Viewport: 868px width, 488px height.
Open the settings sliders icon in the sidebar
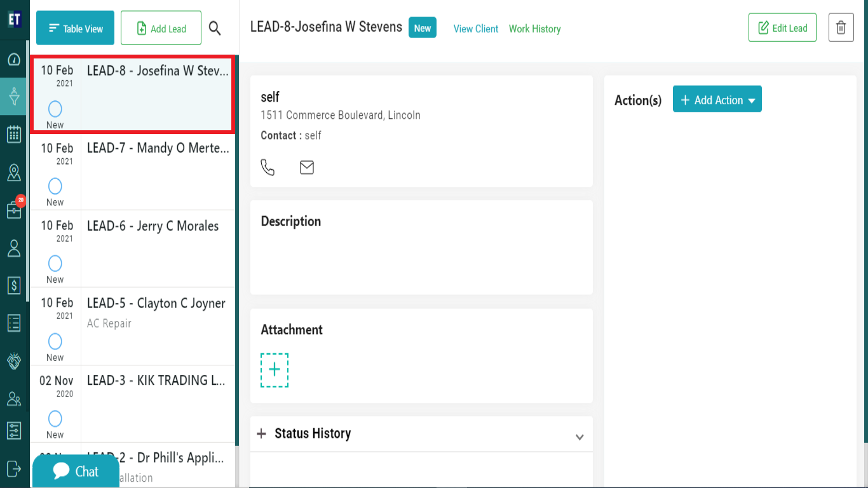[x=14, y=430]
